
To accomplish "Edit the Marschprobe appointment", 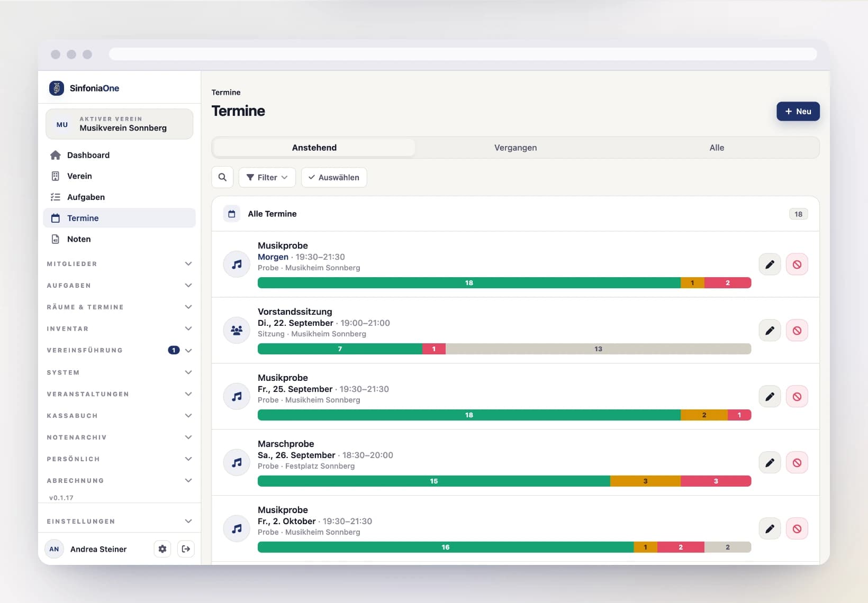I will pyautogui.click(x=770, y=463).
